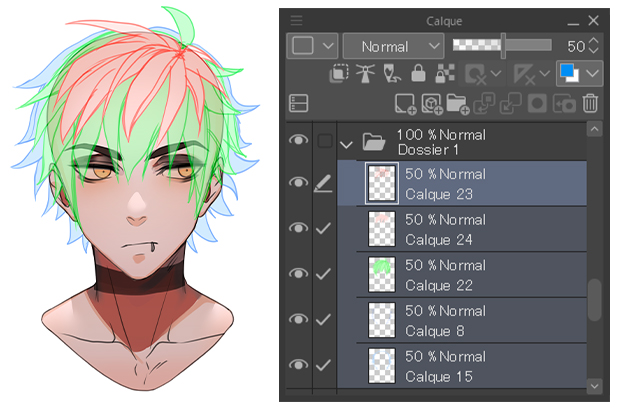Screen dimensions: 621x410
Task: Select the Dossier 1 folder row
Action: (462, 141)
